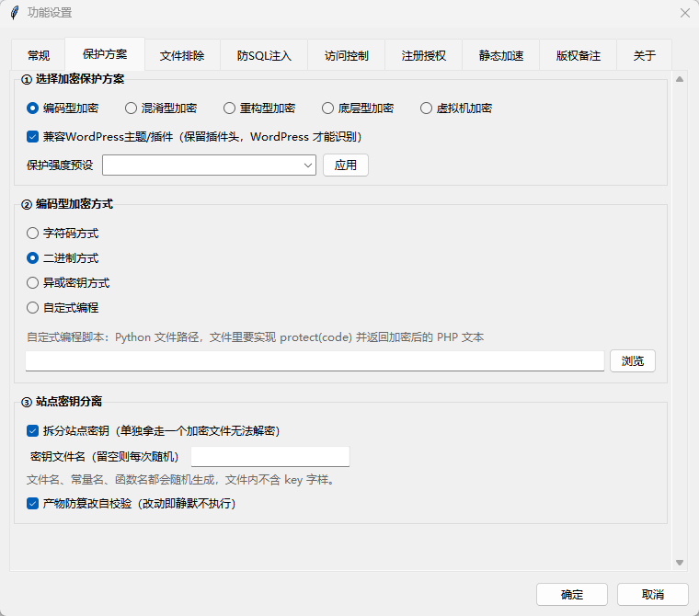Viewport: 699px width, 616px height.
Task: Select 虚拟机加密 radio option
Action: pyautogui.click(x=456, y=108)
